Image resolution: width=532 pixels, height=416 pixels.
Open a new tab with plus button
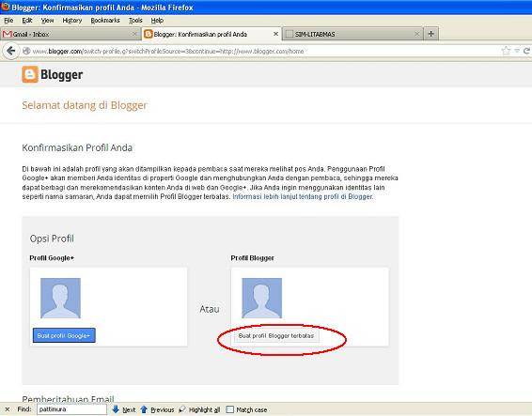click(x=430, y=34)
